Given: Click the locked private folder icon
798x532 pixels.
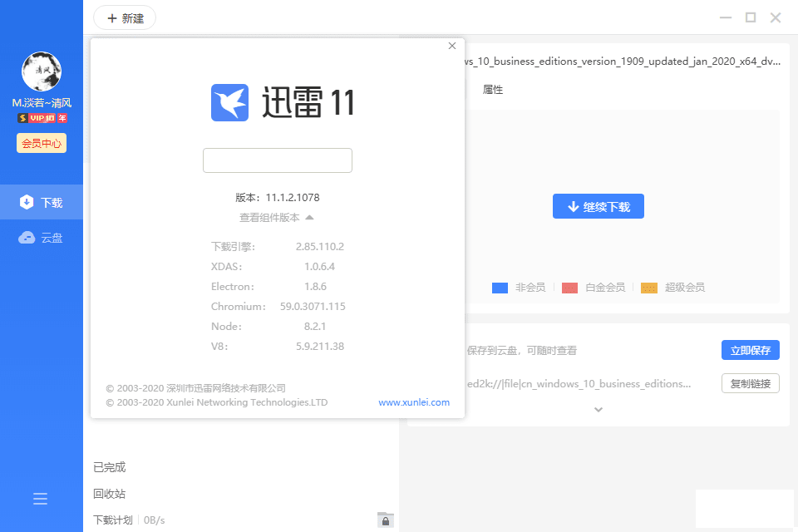Looking at the screenshot, I should click(385, 520).
